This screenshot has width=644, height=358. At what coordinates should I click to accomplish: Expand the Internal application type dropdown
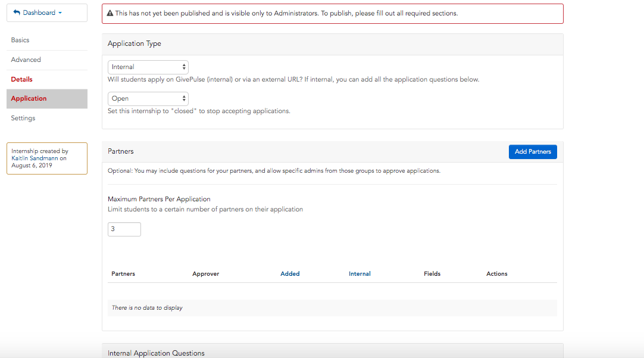pos(148,67)
